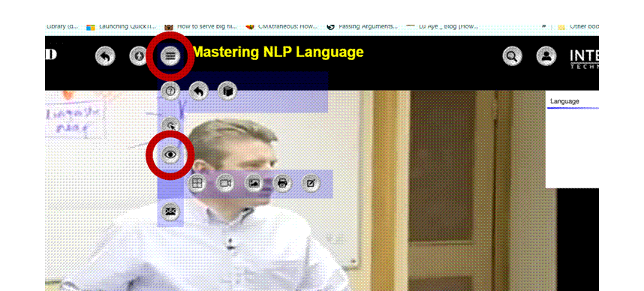The image size is (644, 291).
Task: Open the Lu Aye _ Blog bookmark
Action: [x=442, y=27]
